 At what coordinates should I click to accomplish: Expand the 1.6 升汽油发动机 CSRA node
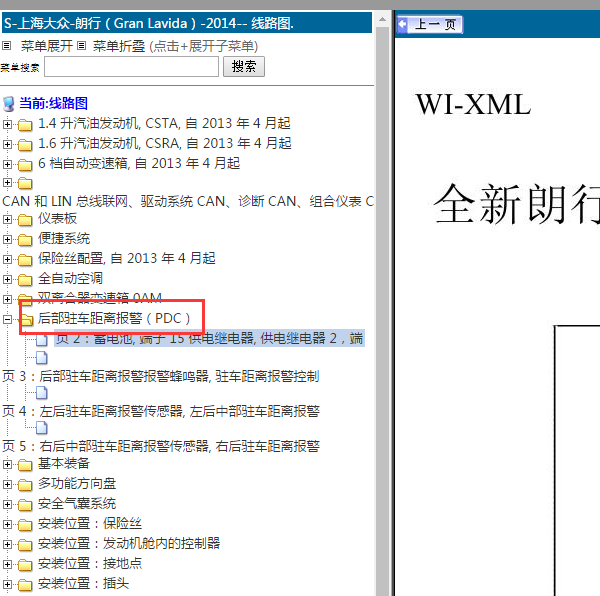point(7,144)
